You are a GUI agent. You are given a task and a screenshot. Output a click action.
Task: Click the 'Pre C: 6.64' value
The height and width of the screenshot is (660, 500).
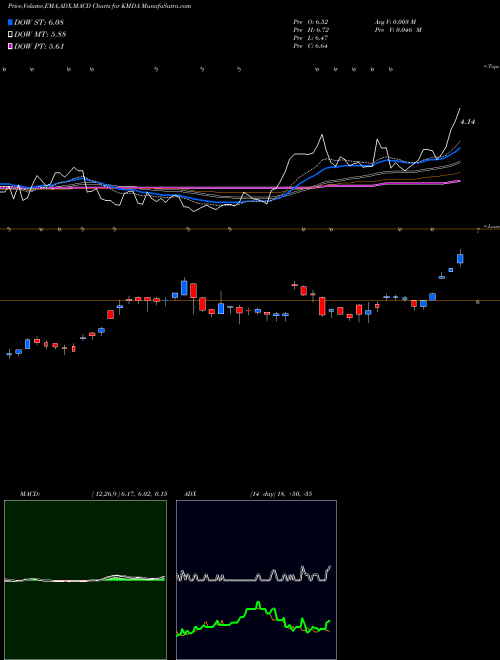311,46
